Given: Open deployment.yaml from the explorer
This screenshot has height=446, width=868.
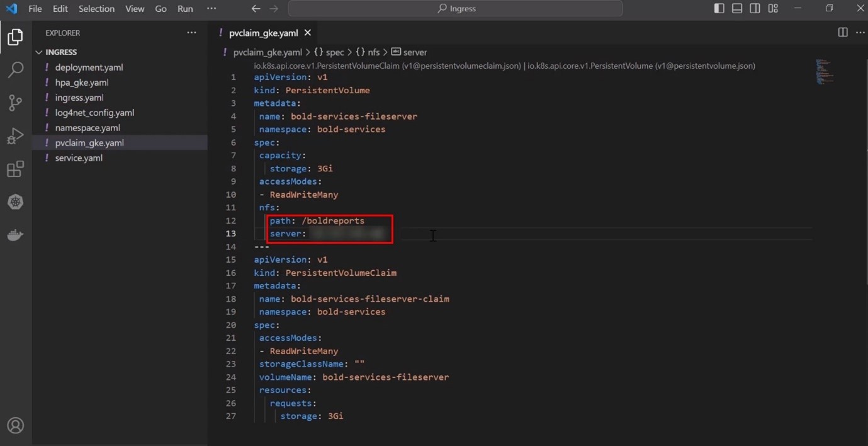Looking at the screenshot, I should click(x=89, y=67).
